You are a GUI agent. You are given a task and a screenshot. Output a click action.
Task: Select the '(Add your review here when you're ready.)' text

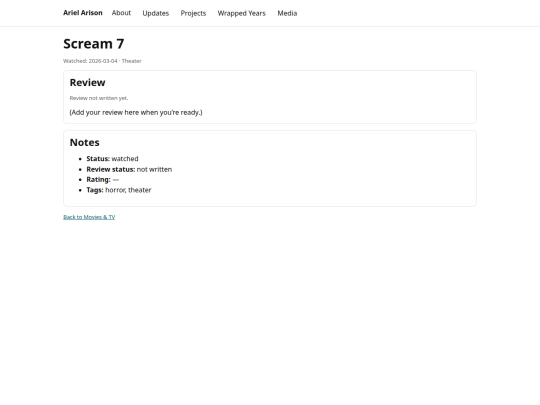click(x=136, y=113)
